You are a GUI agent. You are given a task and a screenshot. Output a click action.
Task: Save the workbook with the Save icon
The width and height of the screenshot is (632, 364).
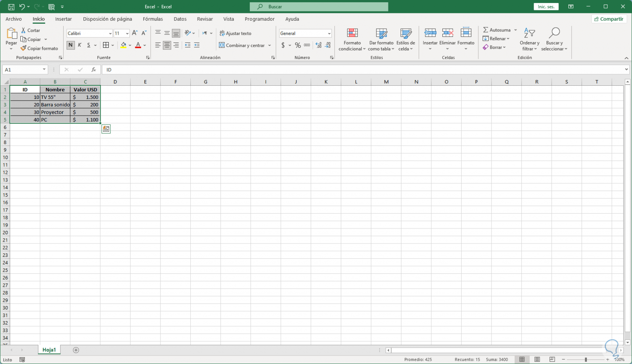coord(11,7)
